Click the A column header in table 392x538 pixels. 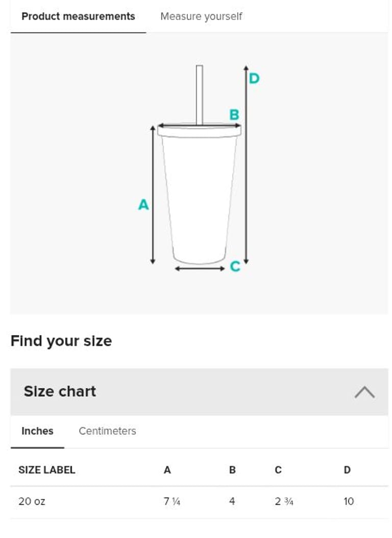coord(167,470)
